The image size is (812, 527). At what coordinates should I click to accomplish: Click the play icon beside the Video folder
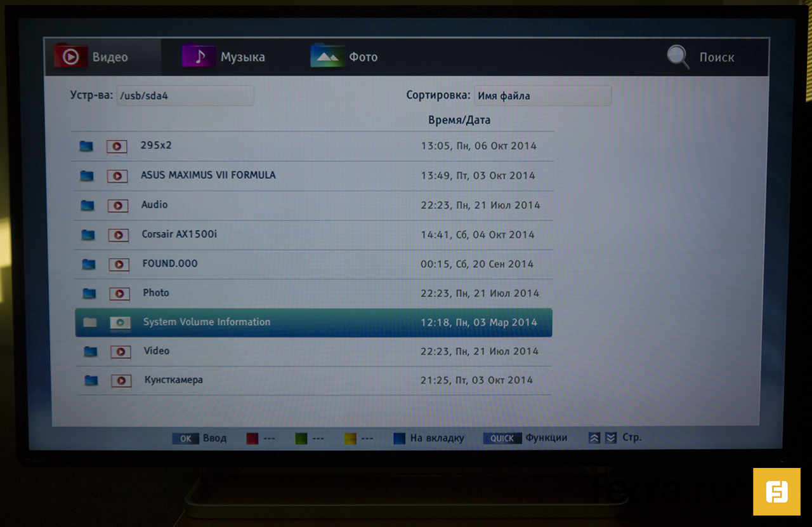click(x=121, y=352)
